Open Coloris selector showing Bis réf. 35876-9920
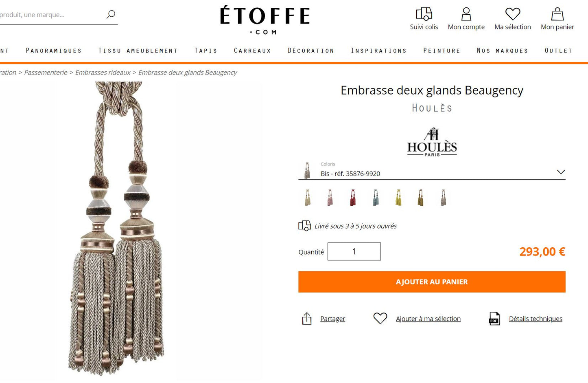Viewport: 588px width, 383px height. point(432,170)
